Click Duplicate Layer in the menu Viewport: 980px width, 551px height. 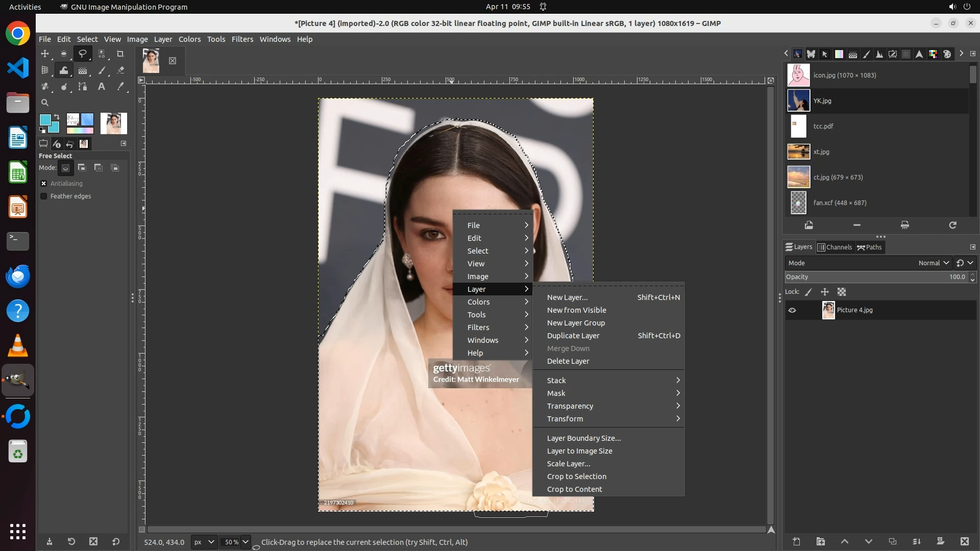point(573,336)
